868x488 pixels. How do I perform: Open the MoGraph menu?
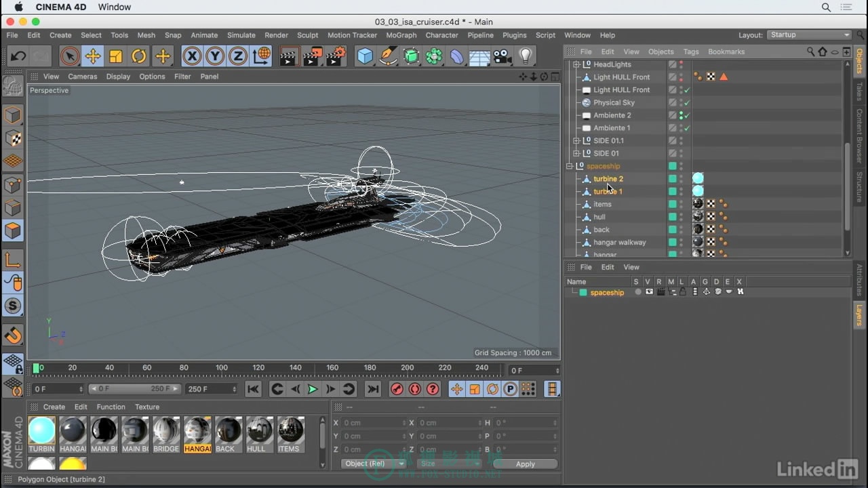(401, 35)
